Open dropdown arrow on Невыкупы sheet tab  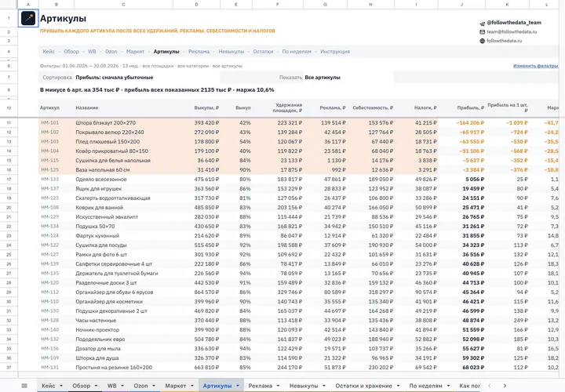click(x=324, y=386)
